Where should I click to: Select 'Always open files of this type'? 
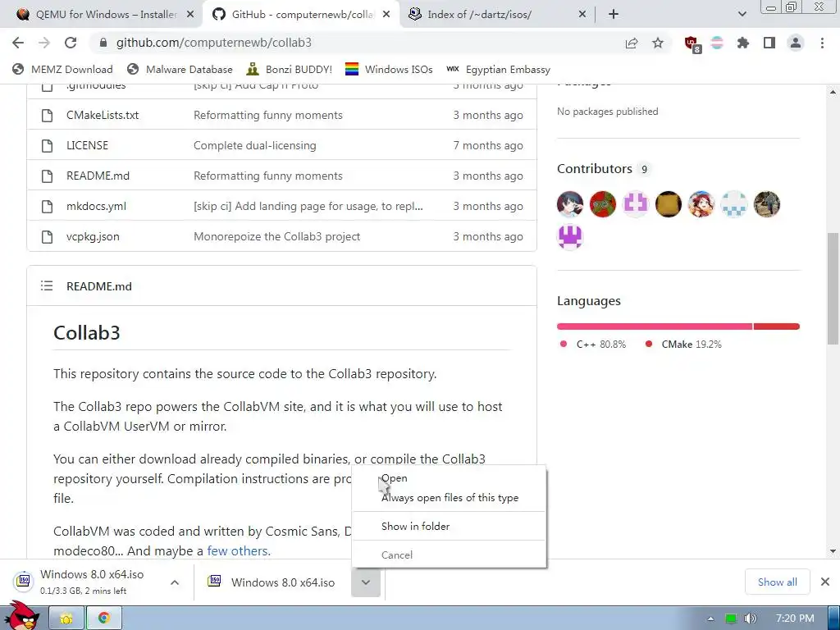449,498
